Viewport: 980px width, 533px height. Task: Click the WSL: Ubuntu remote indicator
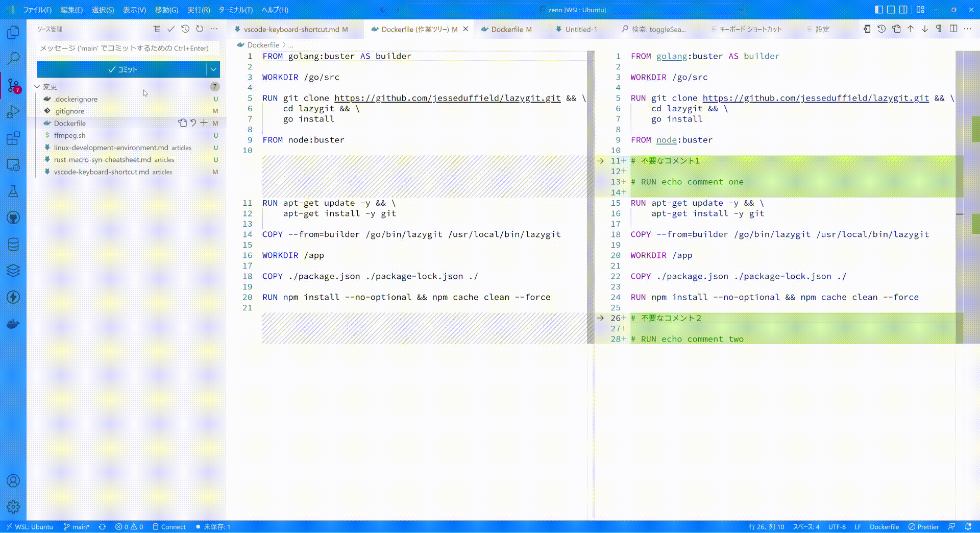point(29,527)
